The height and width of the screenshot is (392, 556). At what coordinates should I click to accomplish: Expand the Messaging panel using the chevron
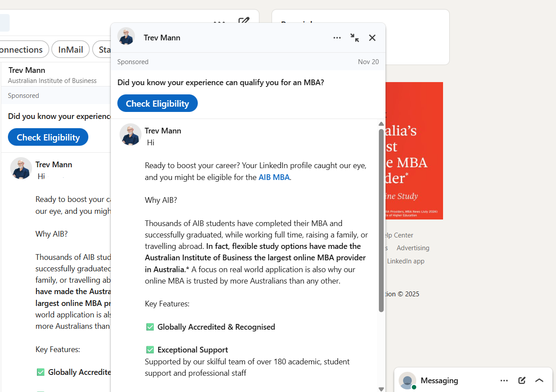pos(539,380)
